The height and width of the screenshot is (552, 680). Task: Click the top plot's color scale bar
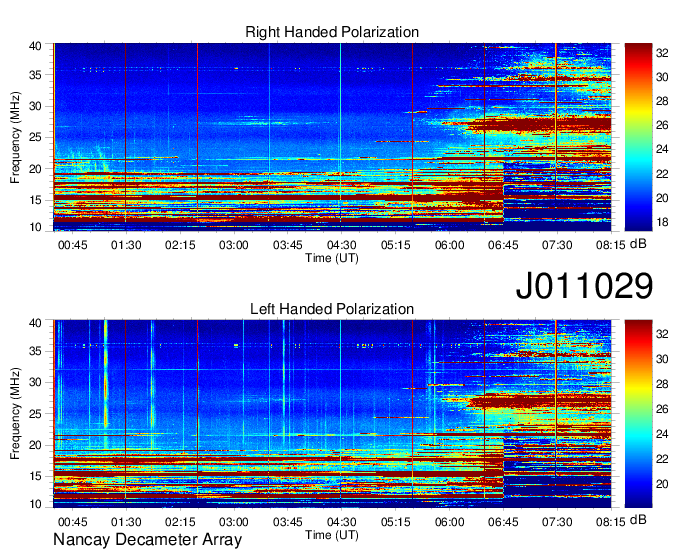click(638, 137)
